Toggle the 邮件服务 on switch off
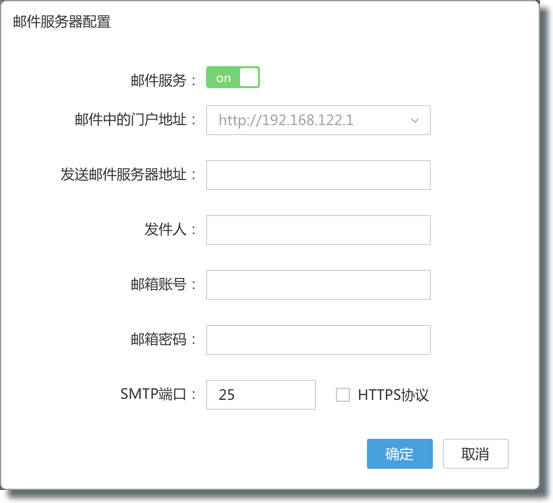The width and height of the screenshot is (553, 503). pos(233,77)
